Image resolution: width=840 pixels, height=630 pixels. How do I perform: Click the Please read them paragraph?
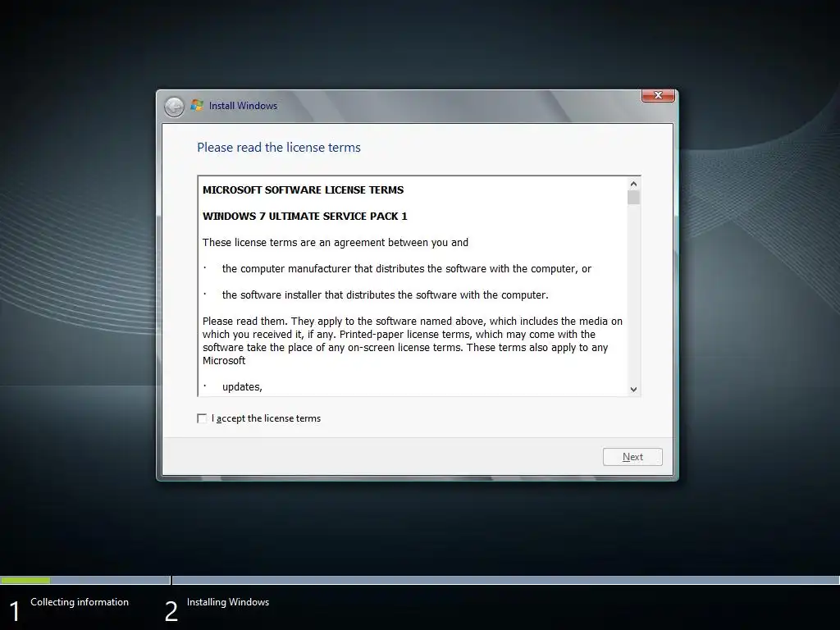click(x=413, y=340)
